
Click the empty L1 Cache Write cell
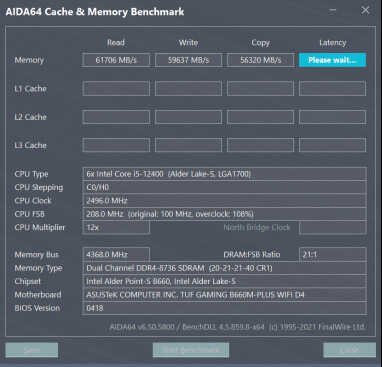click(188, 89)
